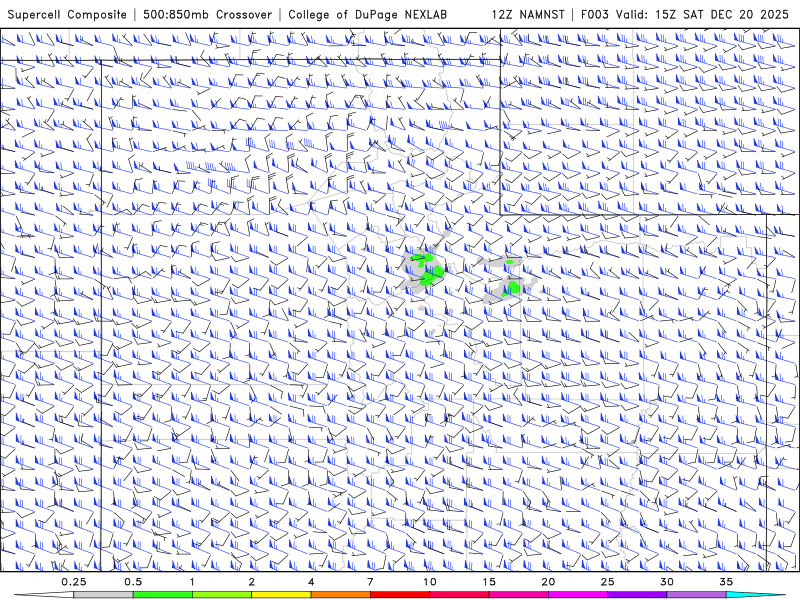Click the legend value 35
This screenshot has height=600, width=800.
(x=726, y=582)
